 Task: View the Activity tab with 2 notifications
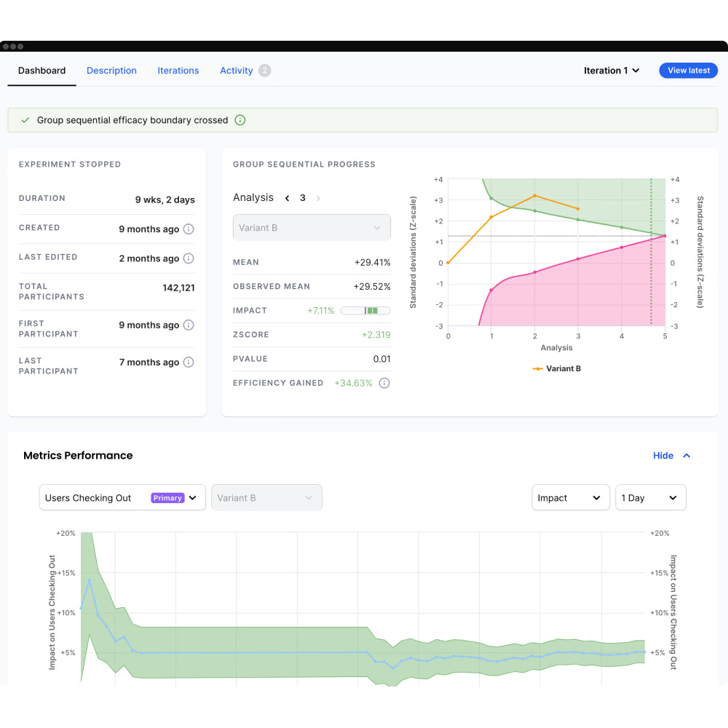(x=236, y=71)
